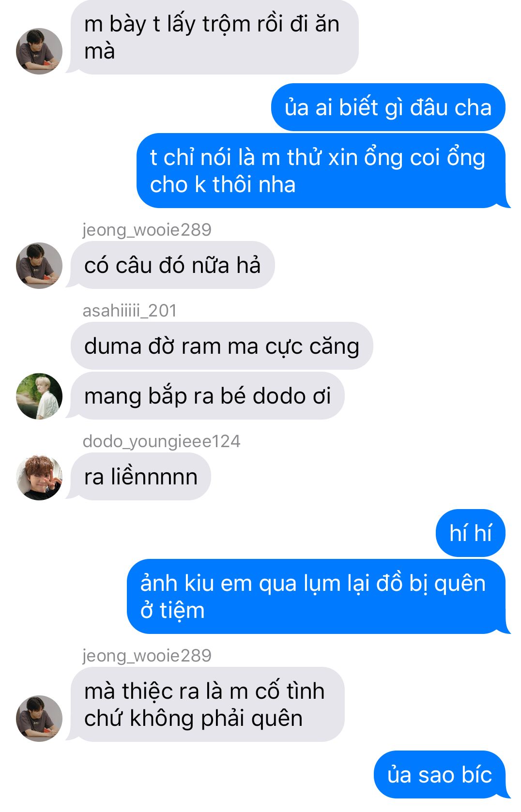This screenshot has width=521, height=812.
Task: Open the first jeong_wooie289 username label
Action: tap(147, 229)
